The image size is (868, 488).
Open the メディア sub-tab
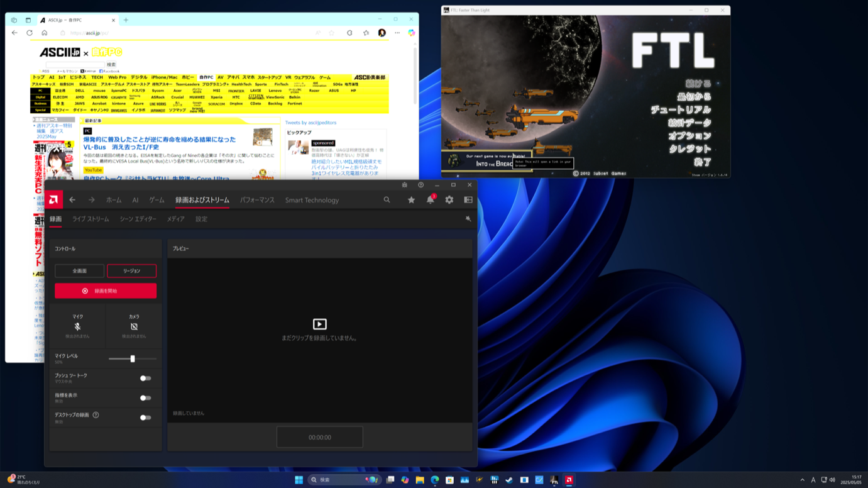pyautogui.click(x=175, y=219)
